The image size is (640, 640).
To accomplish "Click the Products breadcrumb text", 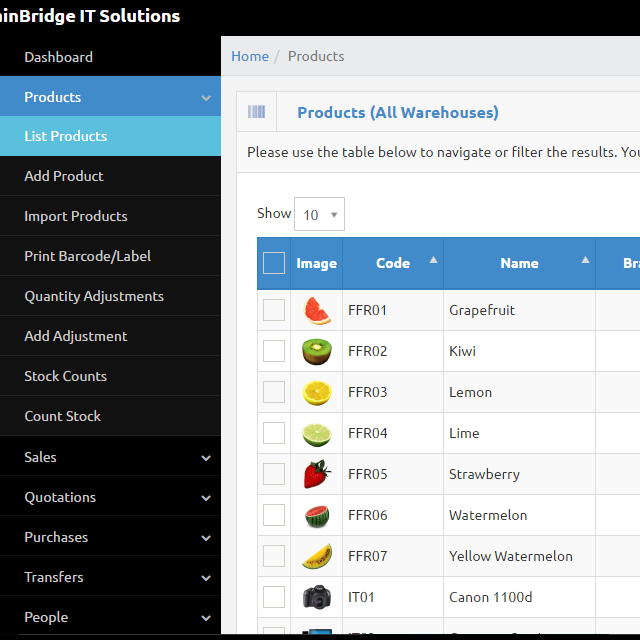I will click(x=316, y=56).
